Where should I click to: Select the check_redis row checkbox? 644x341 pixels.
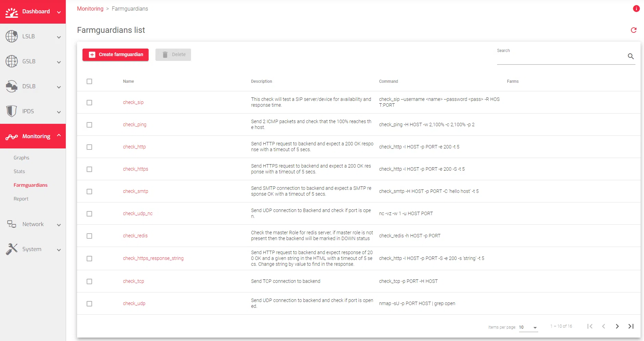(x=89, y=236)
